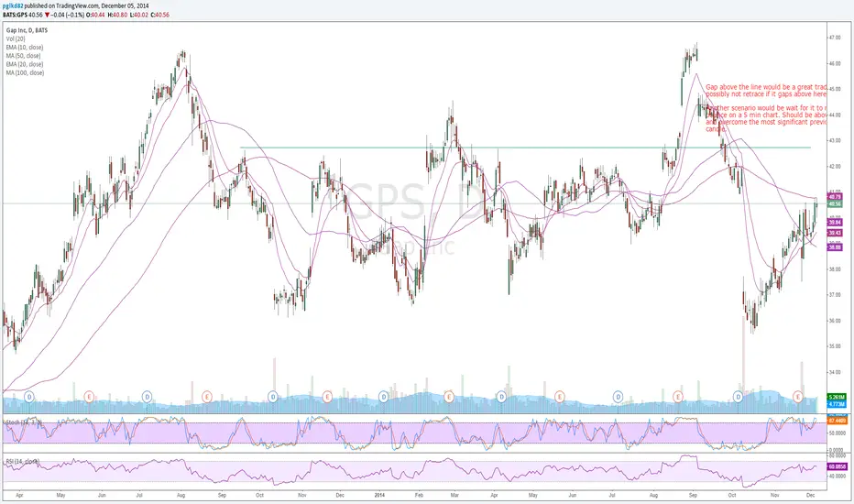Click the orange Stoch value label 87.4489
This screenshot has height=504, width=854.
click(838, 421)
